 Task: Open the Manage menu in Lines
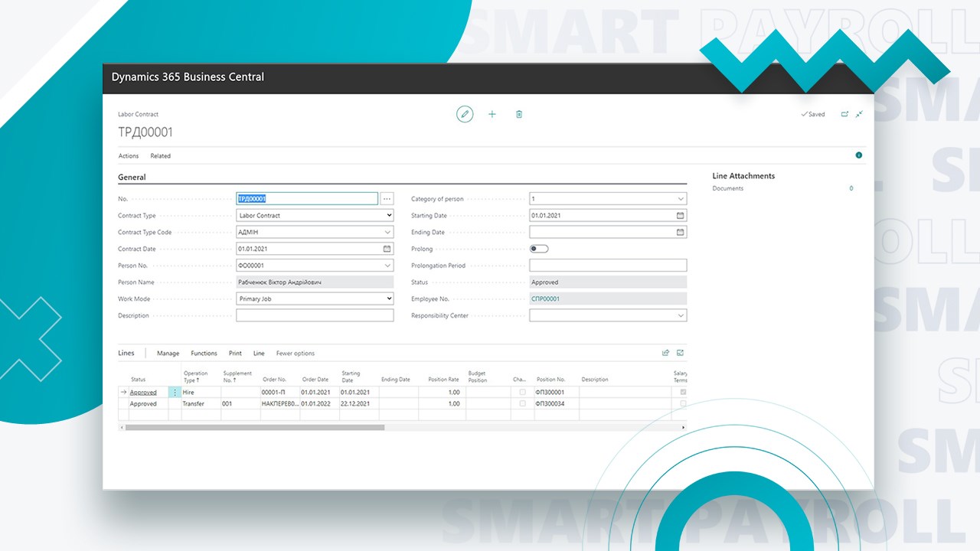[168, 354]
